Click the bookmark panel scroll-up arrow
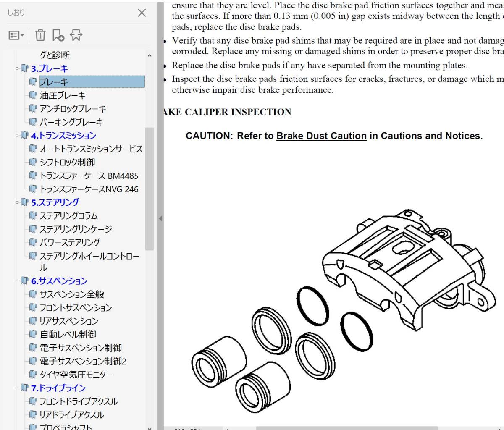Image resolution: width=504 pixels, height=430 pixels. click(x=150, y=55)
